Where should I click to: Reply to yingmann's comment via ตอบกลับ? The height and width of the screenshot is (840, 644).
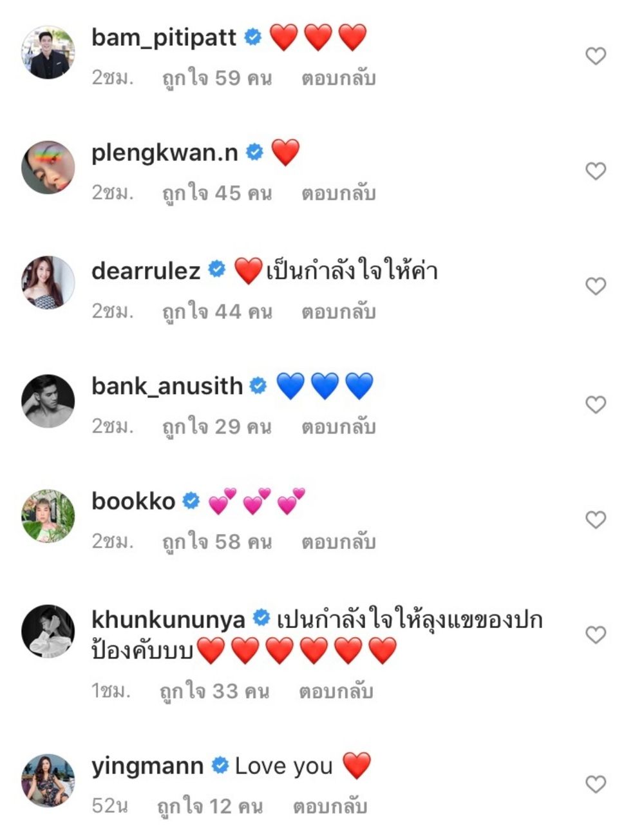tap(330, 807)
